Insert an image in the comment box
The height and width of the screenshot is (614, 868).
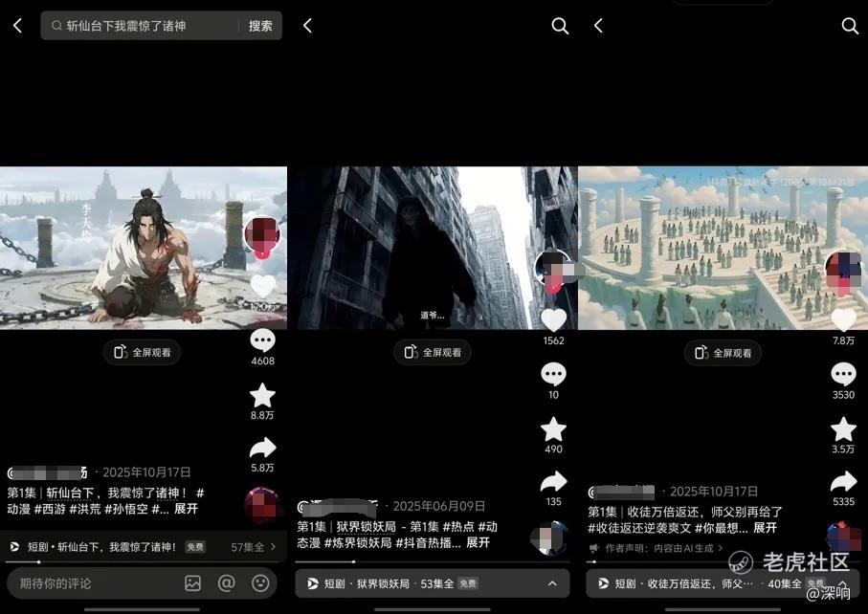click(x=192, y=583)
